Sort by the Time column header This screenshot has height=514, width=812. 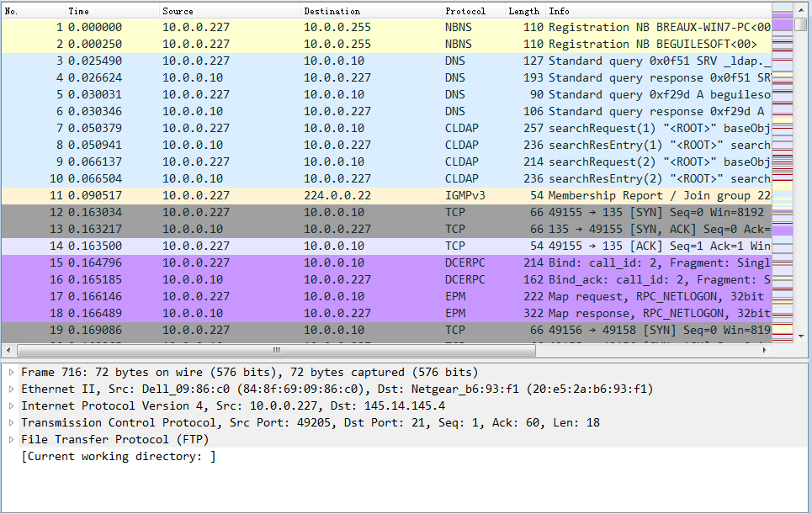[113, 11]
